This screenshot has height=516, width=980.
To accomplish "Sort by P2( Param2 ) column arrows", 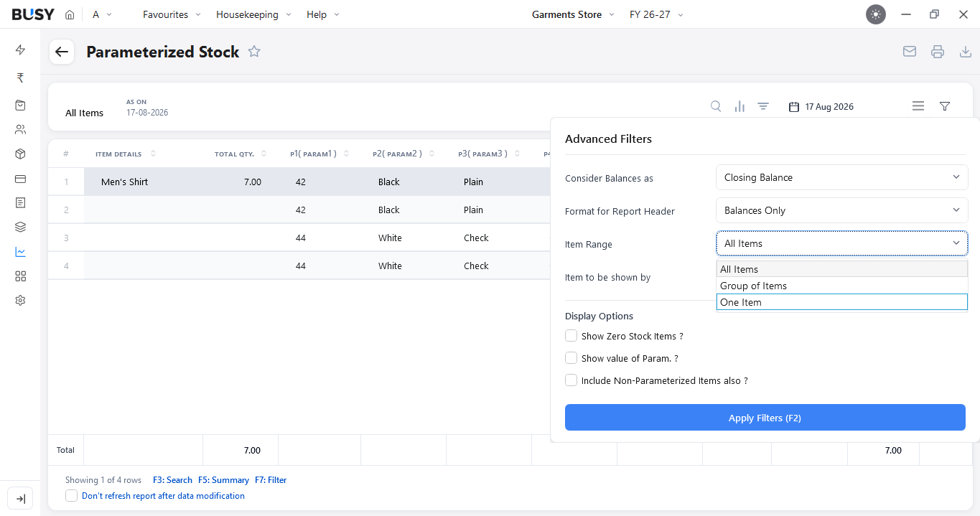I will click(x=431, y=154).
